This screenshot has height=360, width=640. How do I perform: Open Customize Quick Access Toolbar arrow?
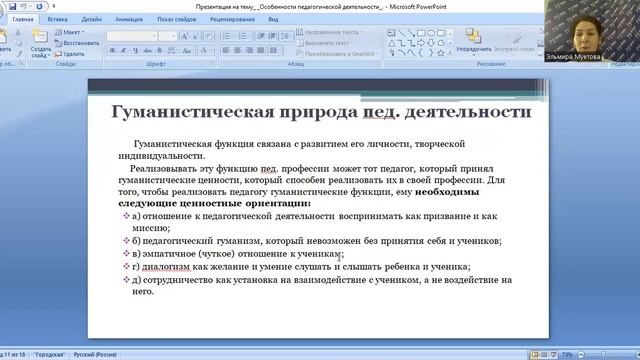[x=54, y=7]
